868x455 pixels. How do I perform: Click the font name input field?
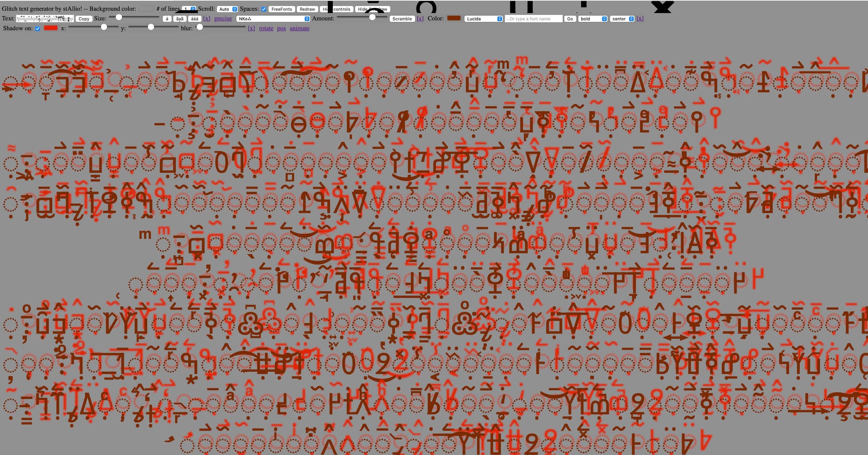click(x=533, y=19)
